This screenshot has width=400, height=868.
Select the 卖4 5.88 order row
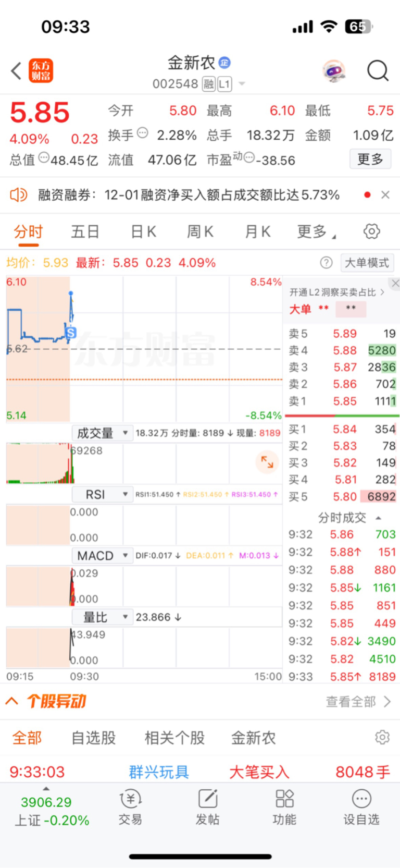click(x=342, y=350)
